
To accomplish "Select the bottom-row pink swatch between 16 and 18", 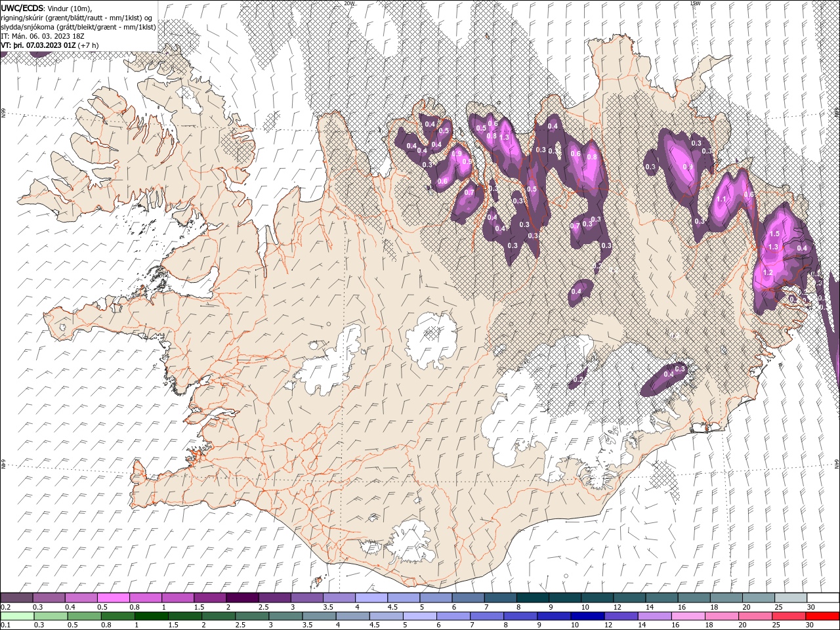I will pyautogui.click(x=689, y=616).
